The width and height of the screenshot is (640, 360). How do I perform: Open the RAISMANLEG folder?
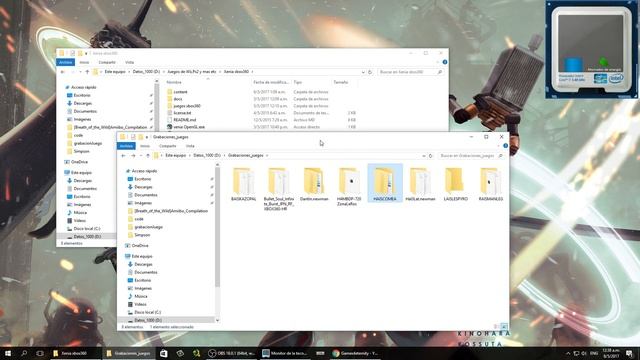click(491, 184)
